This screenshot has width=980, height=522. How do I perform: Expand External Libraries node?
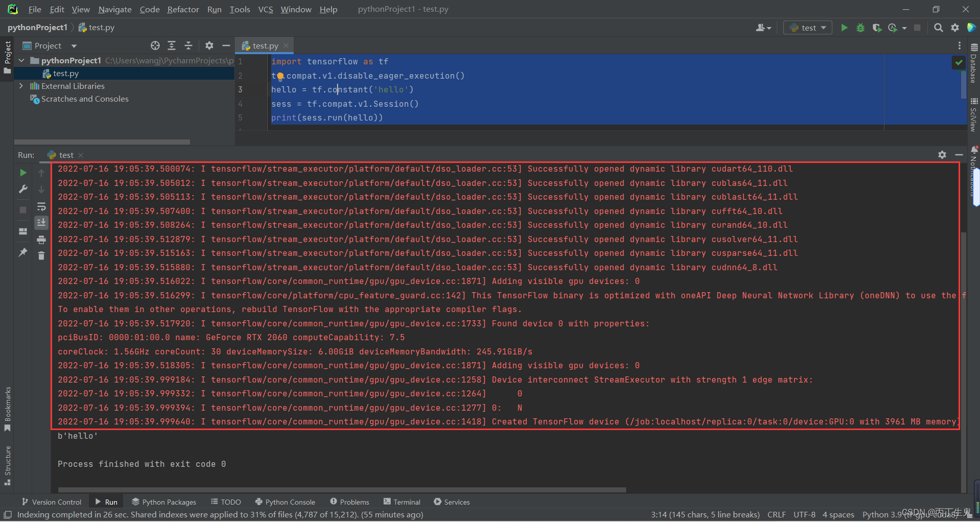tap(21, 86)
